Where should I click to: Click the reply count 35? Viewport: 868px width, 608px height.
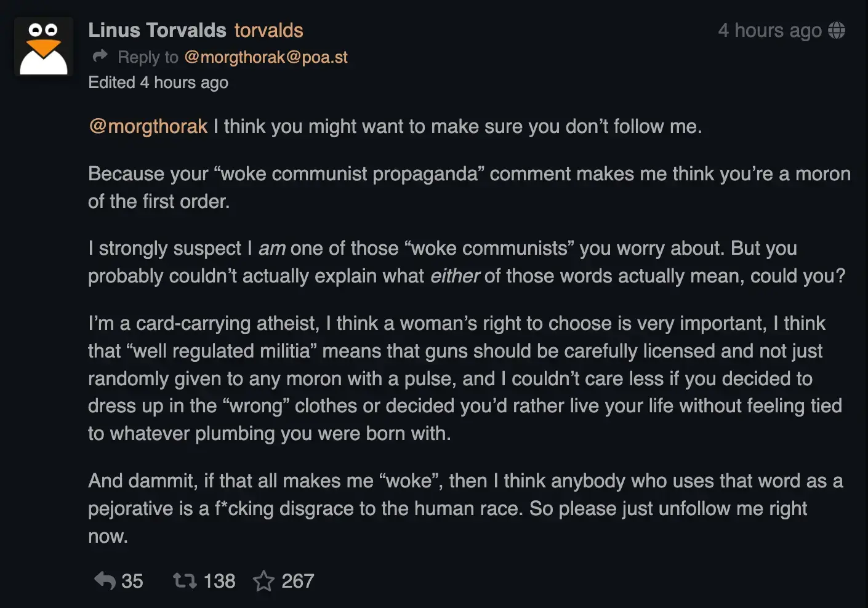tap(132, 581)
